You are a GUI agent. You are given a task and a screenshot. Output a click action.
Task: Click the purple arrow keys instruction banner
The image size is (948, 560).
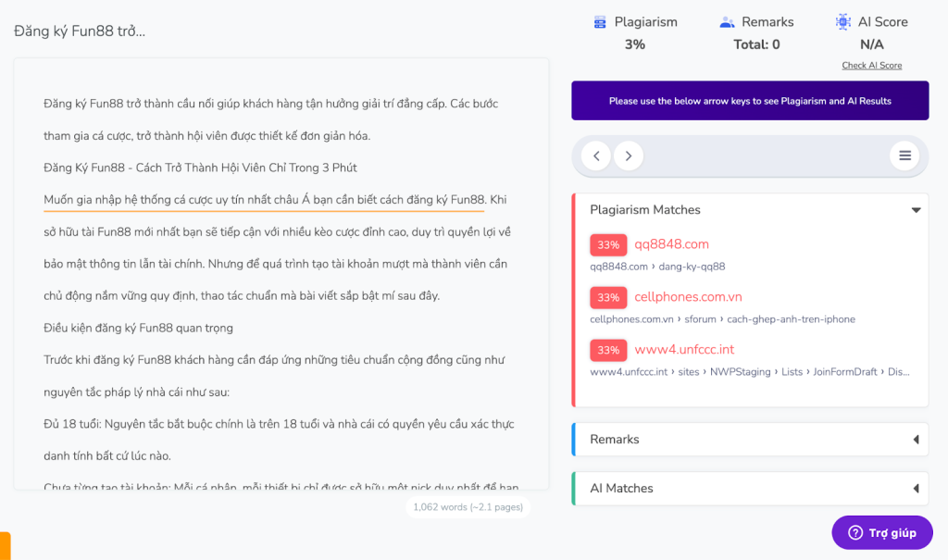coord(750,101)
